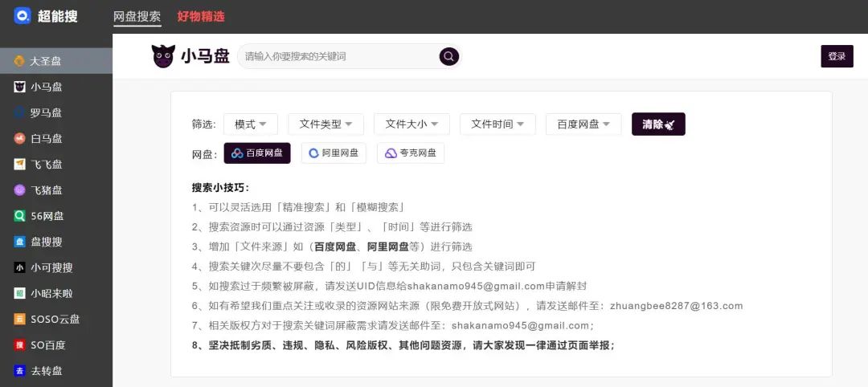Click the 登录 button
This screenshot has width=868, height=387.
point(837,56)
